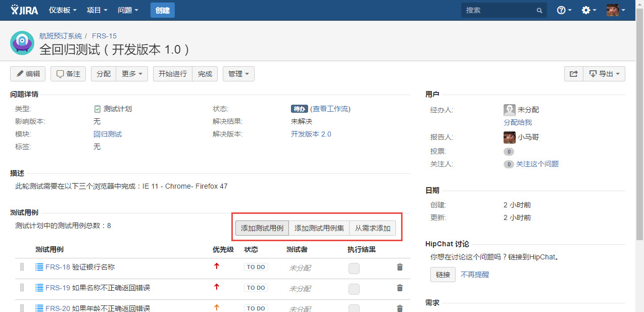The height and width of the screenshot is (312, 644).
Task: Click the red priority arrow for FRS-18
Action: [217, 266]
